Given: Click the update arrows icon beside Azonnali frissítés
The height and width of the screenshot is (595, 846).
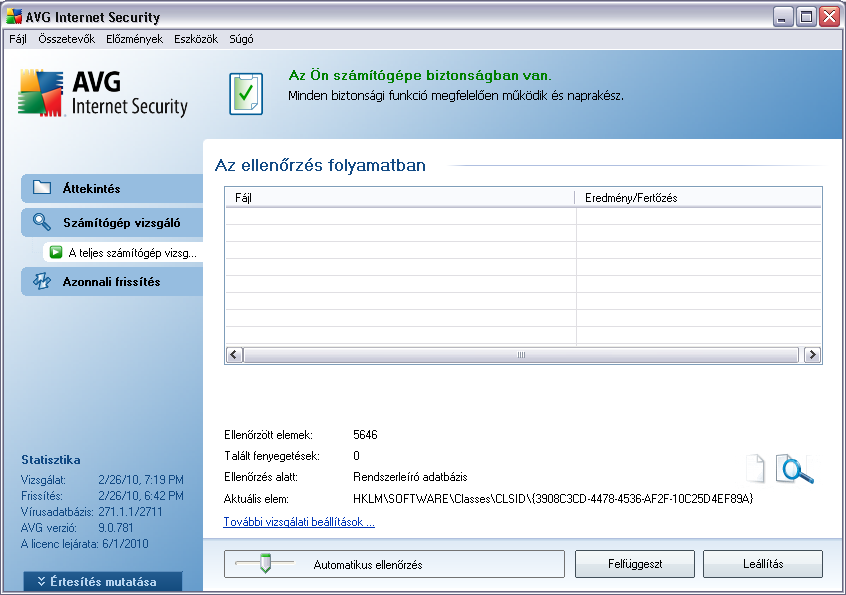Looking at the screenshot, I should pos(42,281).
